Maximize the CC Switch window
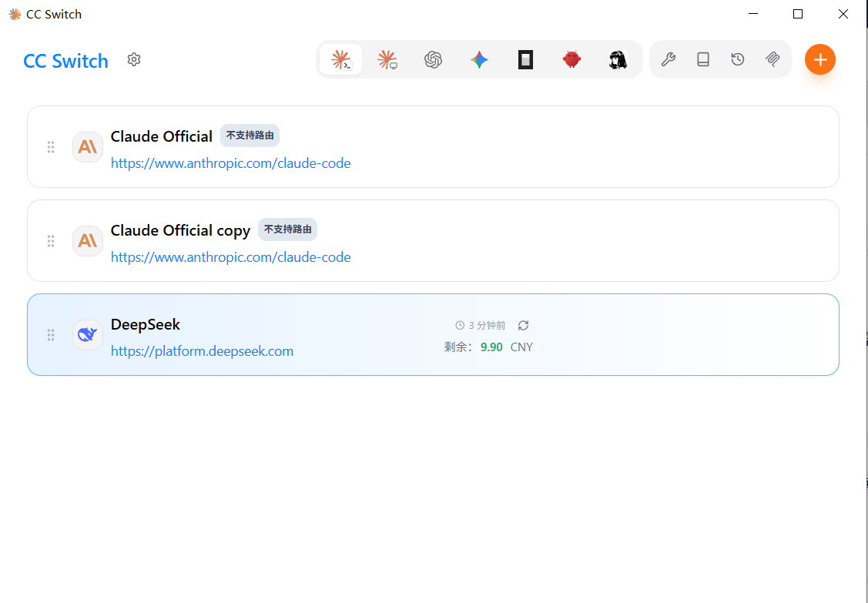This screenshot has height=603, width=868. point(798,15)
